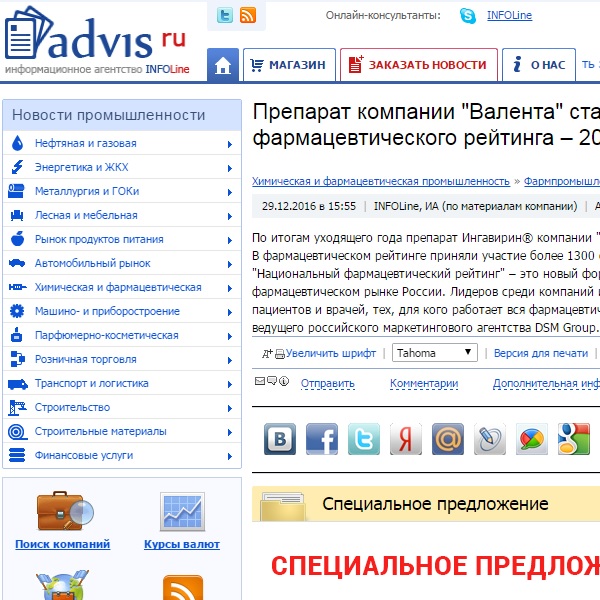Open Рынок продуктов питания category
Viewport: 600px width, 600px height.
99,239
